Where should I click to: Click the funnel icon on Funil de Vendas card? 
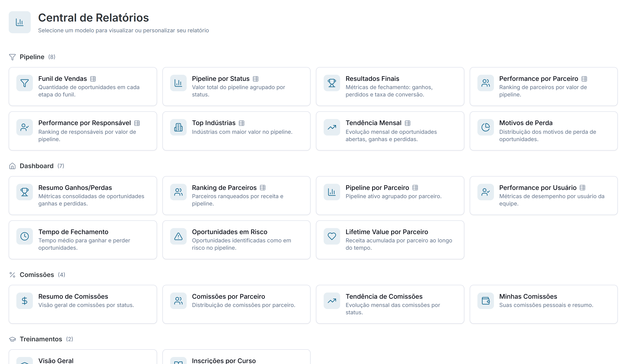point(25,83)
